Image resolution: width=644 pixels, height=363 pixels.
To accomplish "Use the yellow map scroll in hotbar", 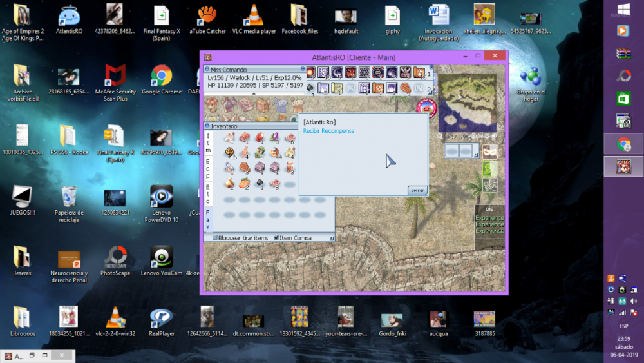I will click(x=337, y=88).
